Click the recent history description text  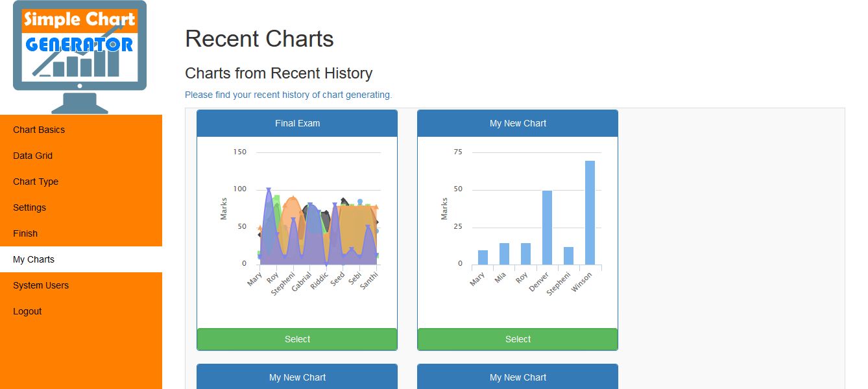[288, 95]
